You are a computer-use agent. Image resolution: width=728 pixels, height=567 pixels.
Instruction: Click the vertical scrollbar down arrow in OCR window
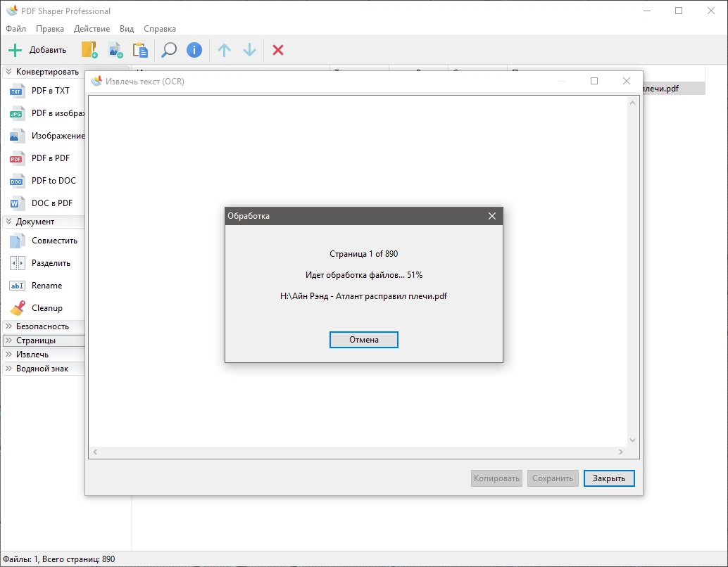click(632, 440)
